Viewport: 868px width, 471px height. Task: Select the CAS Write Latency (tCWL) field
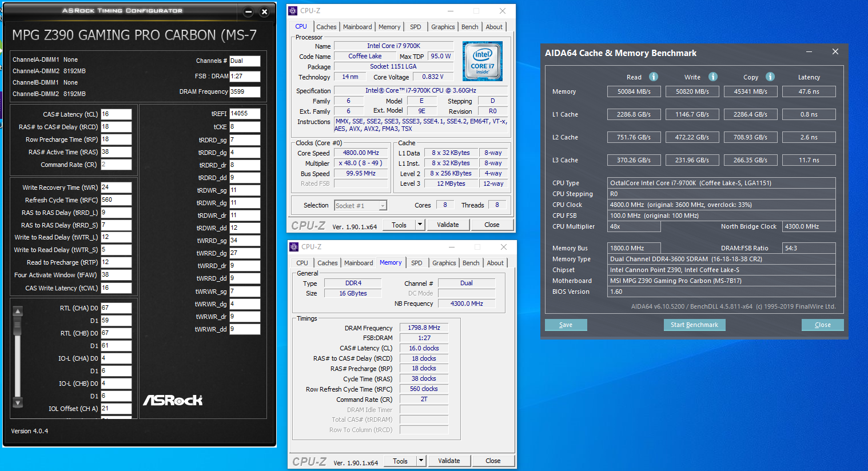pos(116,288)
